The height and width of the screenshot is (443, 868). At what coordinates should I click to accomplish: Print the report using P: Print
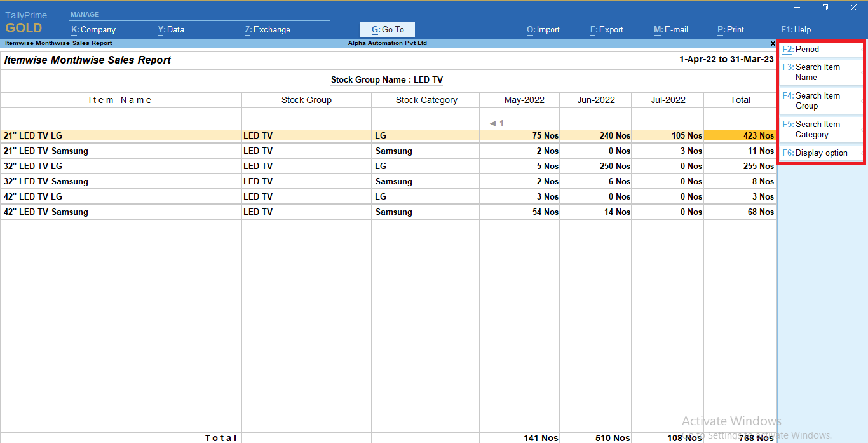(730, 29)
